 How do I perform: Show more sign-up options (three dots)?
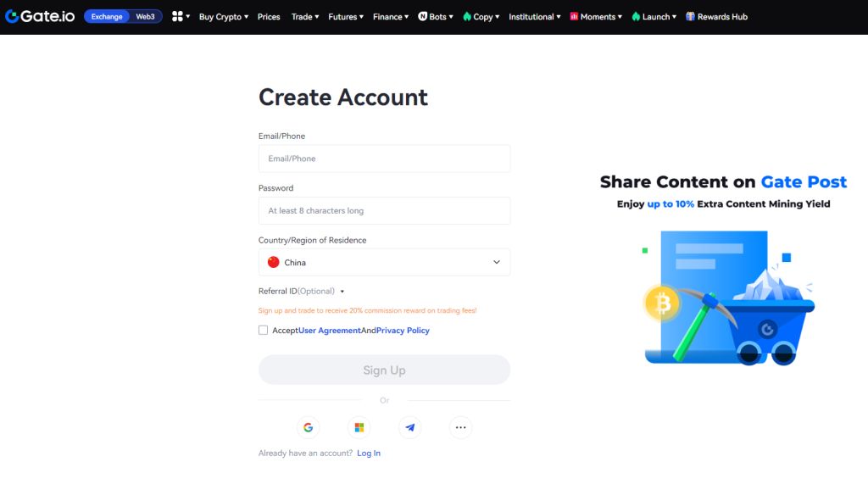[x=460, y=427]
